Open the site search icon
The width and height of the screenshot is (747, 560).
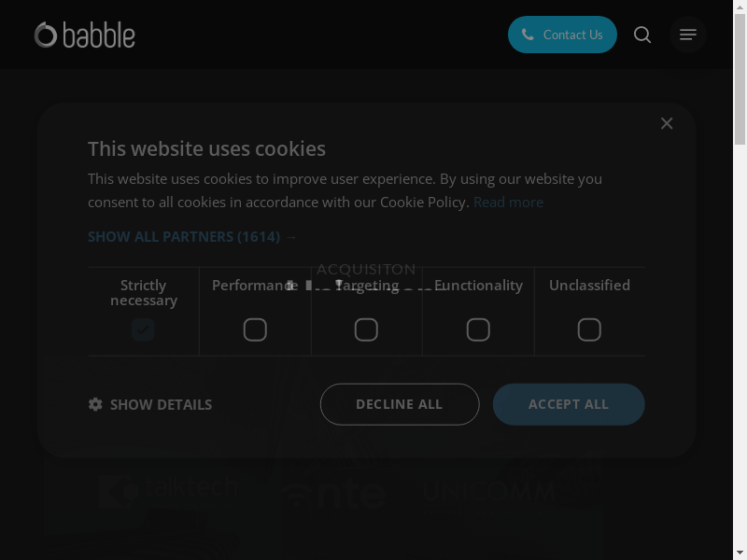642,35
